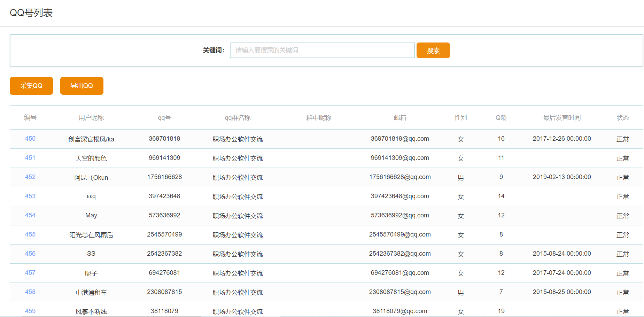Click the 采集QQ collect button
644x317 pixels.
click(x=31, y=86)
